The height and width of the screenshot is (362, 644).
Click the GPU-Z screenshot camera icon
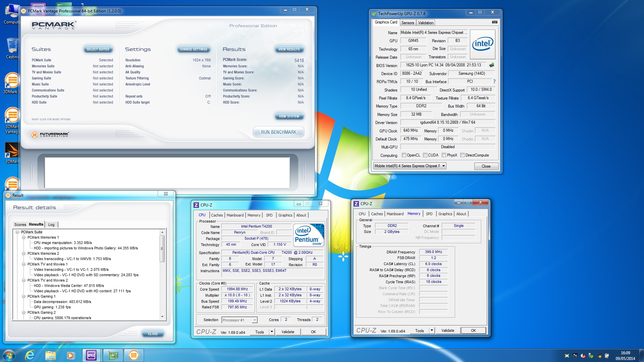coord(494,22)
